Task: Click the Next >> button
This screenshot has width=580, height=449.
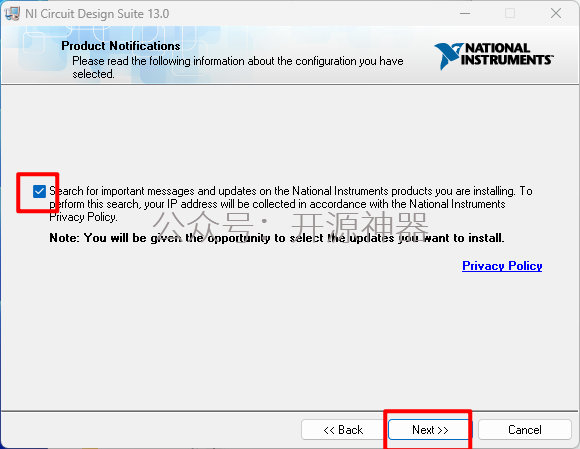Action: (429, 429)
